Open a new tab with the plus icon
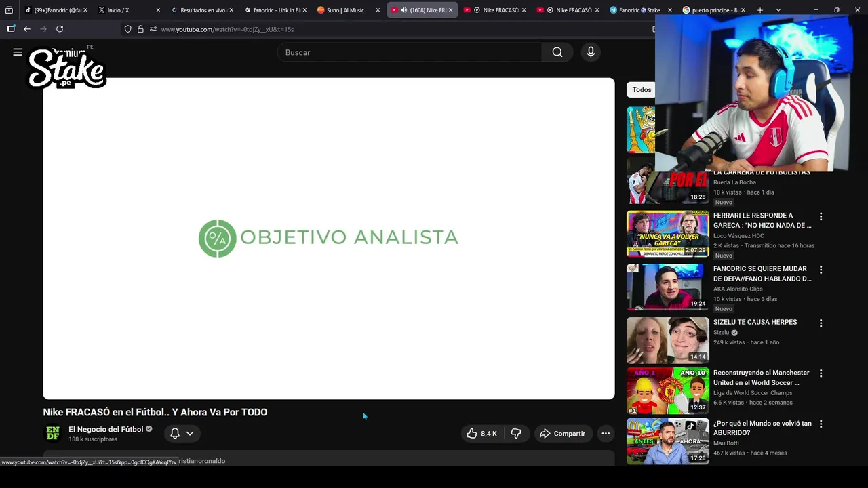868x488 pixels. [760, 10]
